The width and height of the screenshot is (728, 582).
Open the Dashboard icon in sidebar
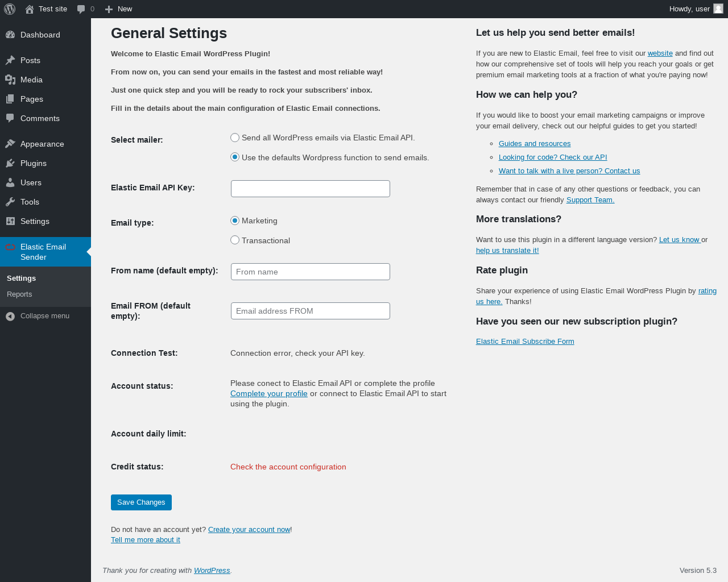tap(10, 35)
